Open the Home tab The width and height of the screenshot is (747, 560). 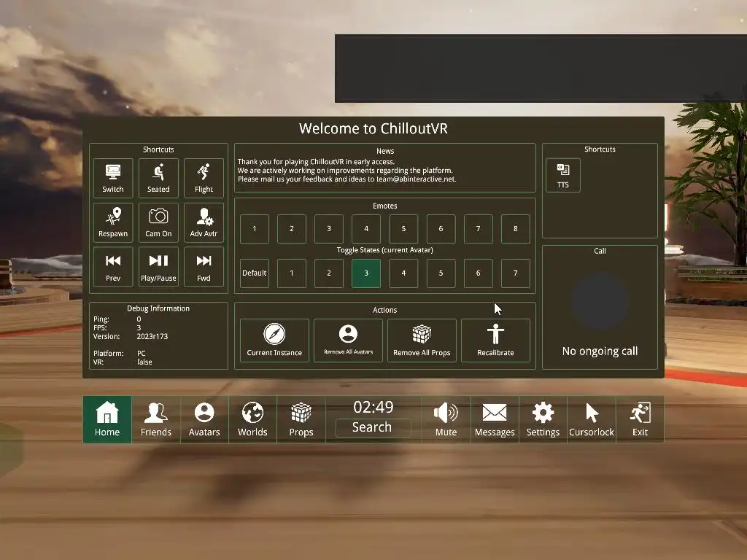(107, 419)
